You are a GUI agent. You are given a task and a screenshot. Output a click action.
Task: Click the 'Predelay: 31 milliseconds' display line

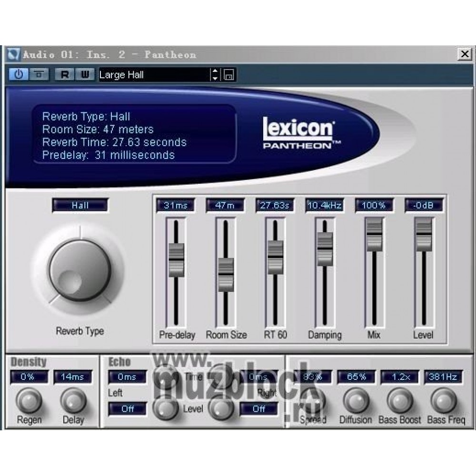(x=109, y=155)
